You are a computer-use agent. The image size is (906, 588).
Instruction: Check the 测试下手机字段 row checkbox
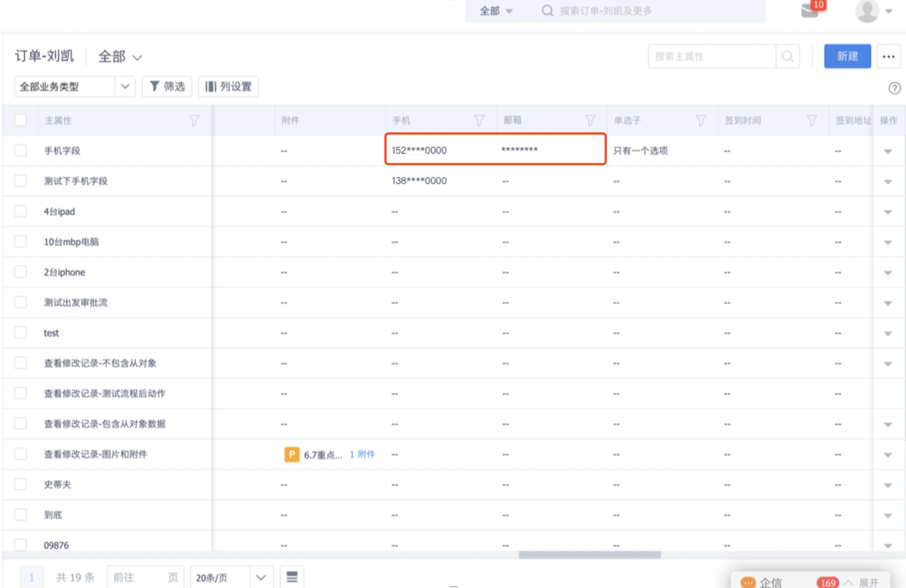click(21, 181)
